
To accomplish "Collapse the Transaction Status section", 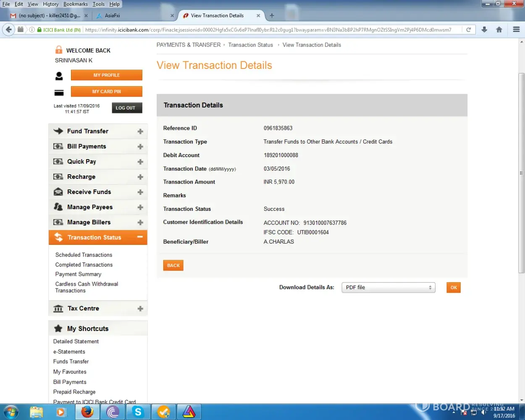I will pos(140,237).
